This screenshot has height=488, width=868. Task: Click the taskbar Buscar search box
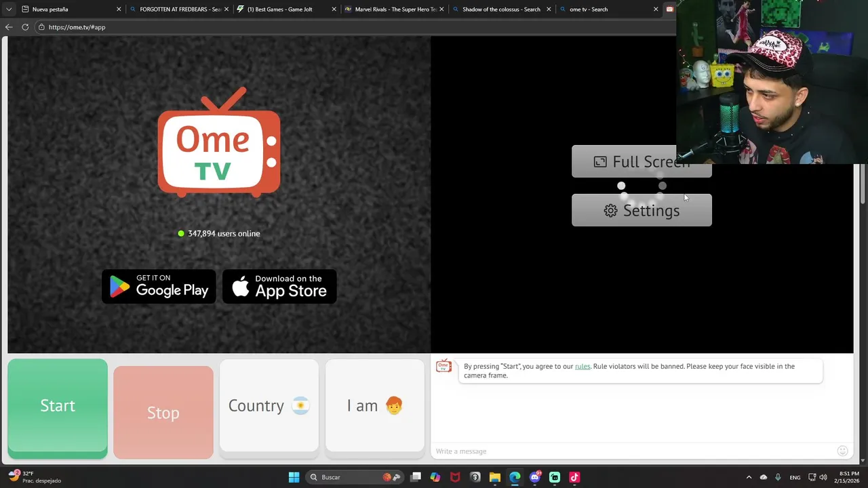353,477
